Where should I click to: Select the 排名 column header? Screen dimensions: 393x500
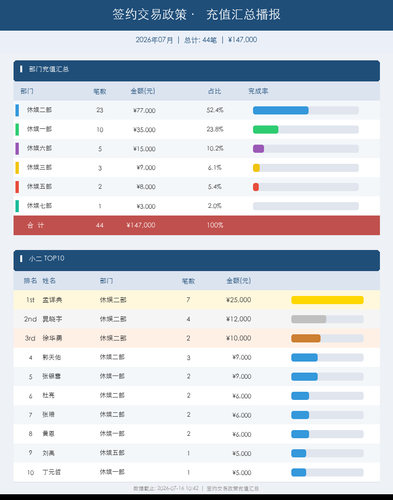[30, 281]
